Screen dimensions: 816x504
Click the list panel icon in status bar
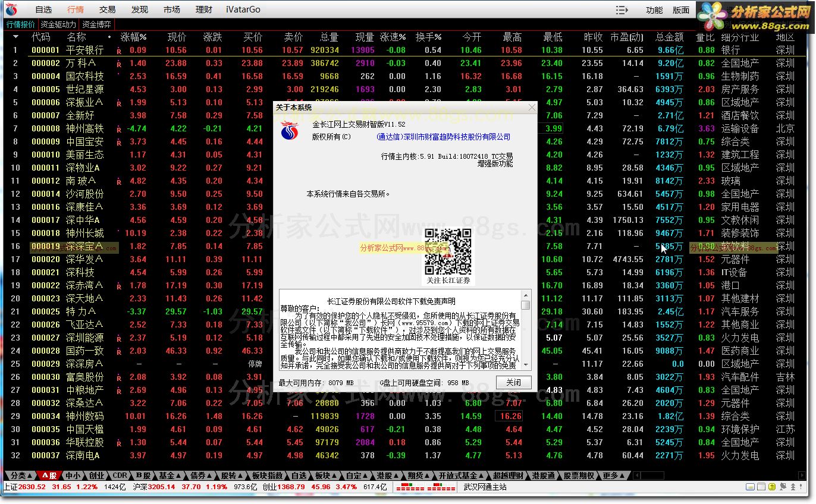click(x=760, y=487)
